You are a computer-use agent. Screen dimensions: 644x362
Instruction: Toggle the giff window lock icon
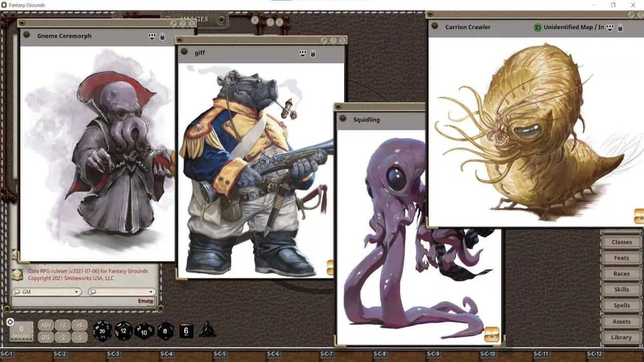(x=313, y=53)
